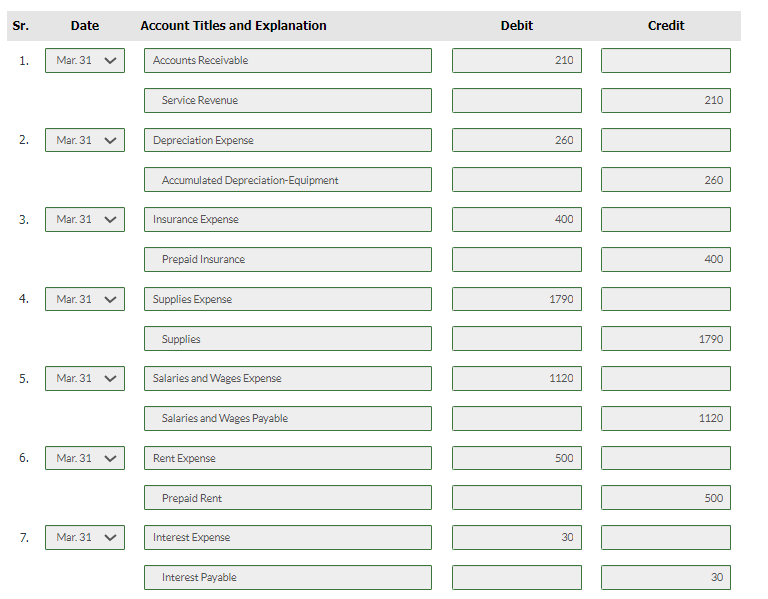This screenshot has height=599, width=768.
Task: Open the date dropdown for entry 5
Action: (x=85, y=378)
